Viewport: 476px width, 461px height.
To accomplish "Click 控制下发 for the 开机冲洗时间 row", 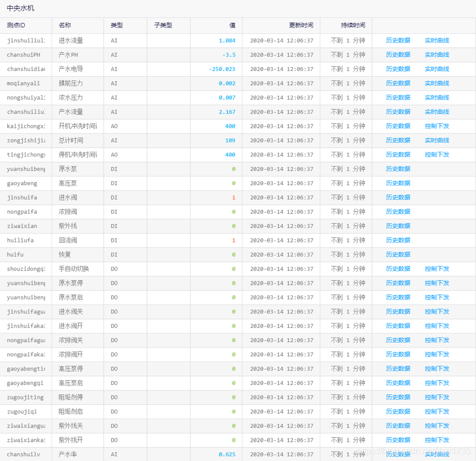I will [437, 126].
